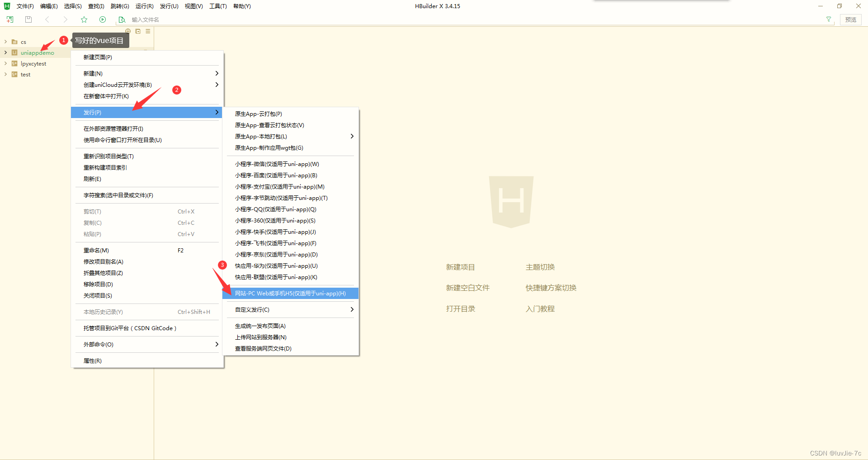Click the collapse-all icon above project tree
868x460 pixels.
[138, 31]
